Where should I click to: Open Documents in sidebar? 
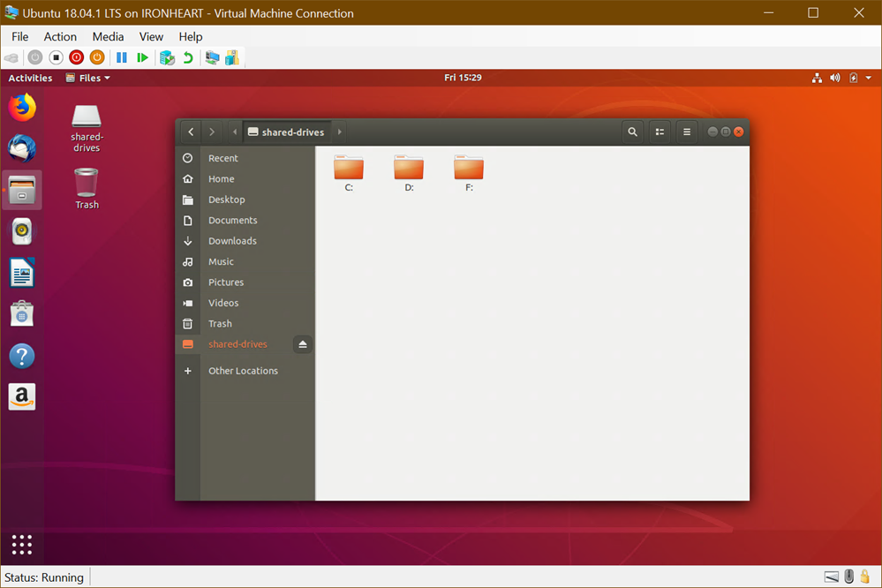click(245, 221)
